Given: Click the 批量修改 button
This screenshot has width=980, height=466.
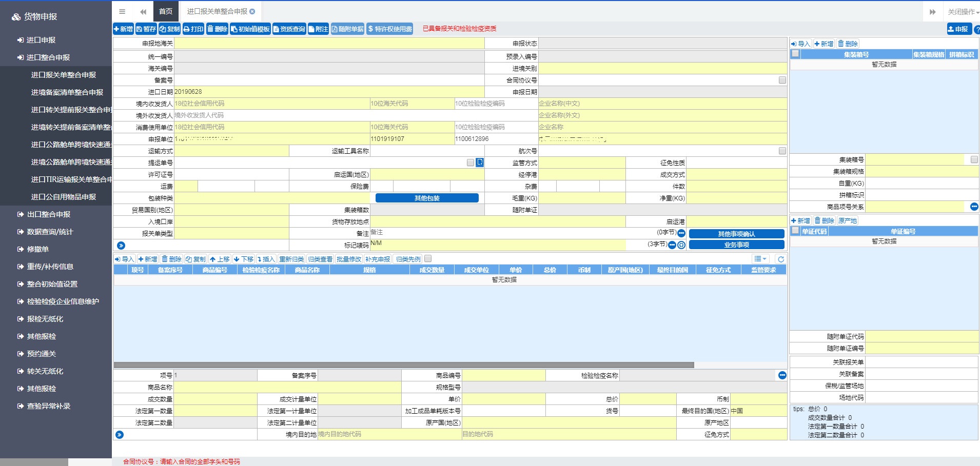Looking at the screenshot, I should [x=349, y=259].
